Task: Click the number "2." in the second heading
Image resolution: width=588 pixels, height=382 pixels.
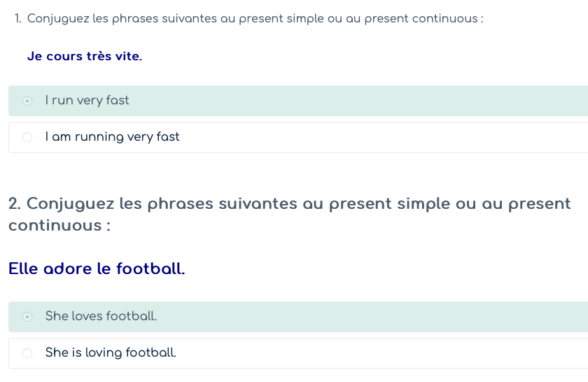Action: [15, 204]
